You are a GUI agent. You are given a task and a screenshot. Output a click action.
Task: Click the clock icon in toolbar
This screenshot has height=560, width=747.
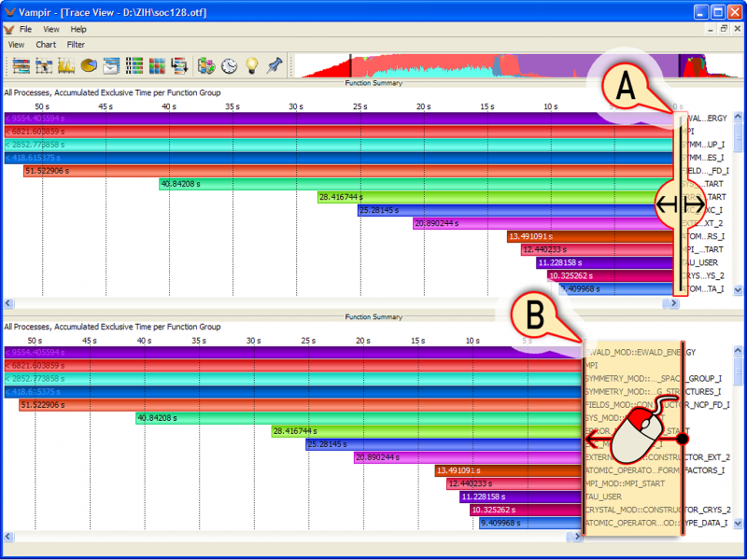click(229, 65)
